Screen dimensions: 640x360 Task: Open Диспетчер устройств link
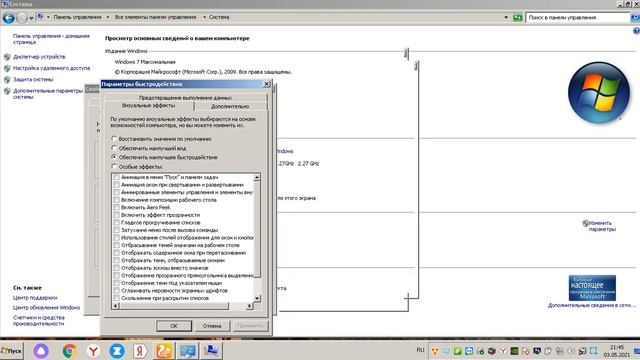39,57
